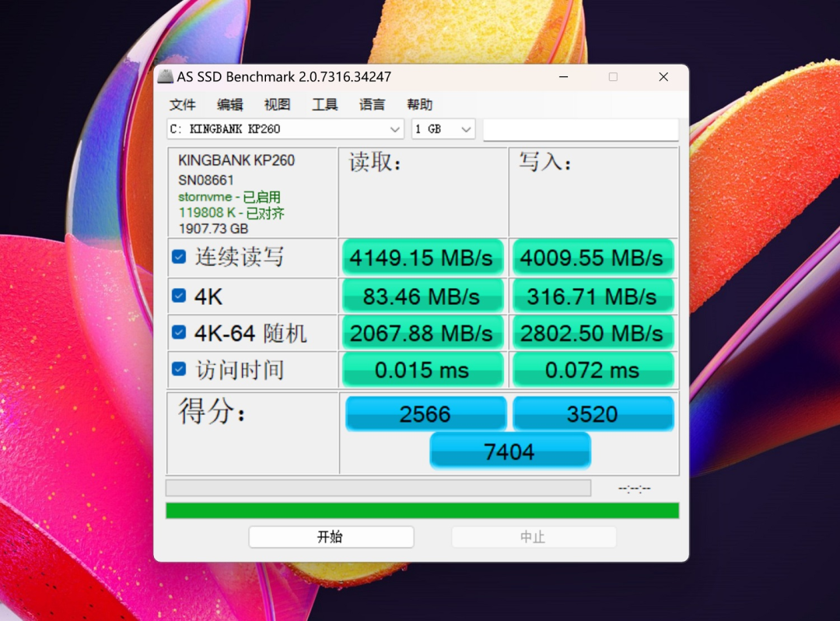Click the write score 3520

coord(593,414)
